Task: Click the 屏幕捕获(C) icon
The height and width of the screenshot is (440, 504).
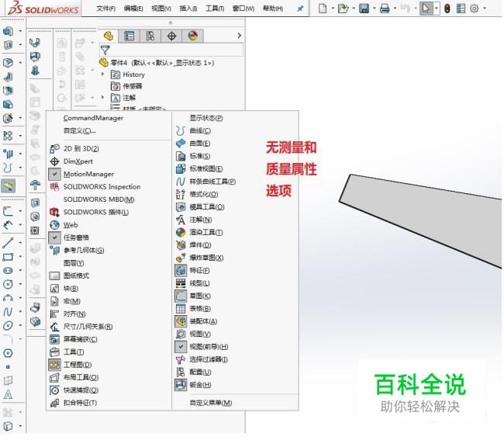Action: pyautogui.click(x=54, y=339)
